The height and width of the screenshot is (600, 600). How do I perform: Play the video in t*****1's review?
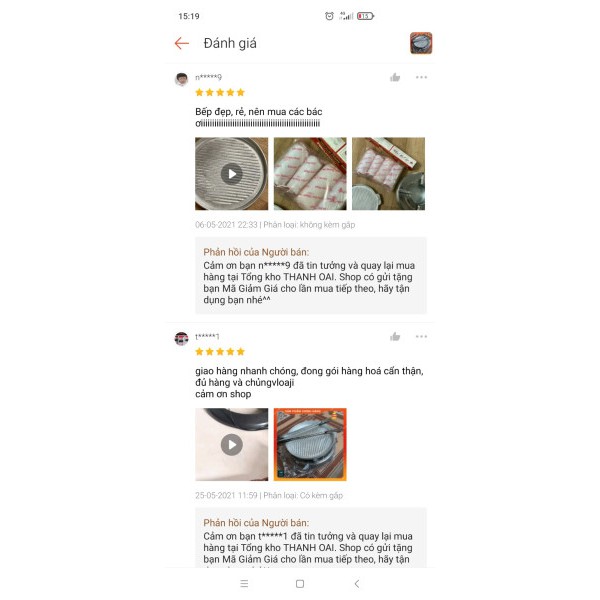click(232, 444)
